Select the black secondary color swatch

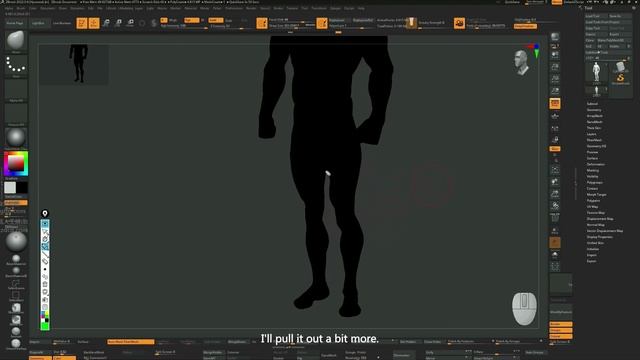click(22, 188)
